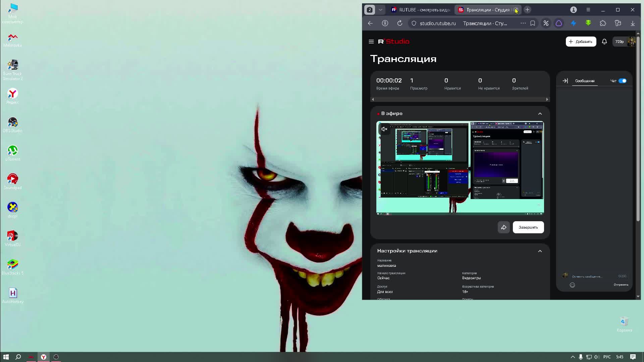Open Euro Truck Simulator 2 shortcut
Image resolution: width=644 pixels, height=362 pixels.
pyautogui.click(x=13, y=70)
